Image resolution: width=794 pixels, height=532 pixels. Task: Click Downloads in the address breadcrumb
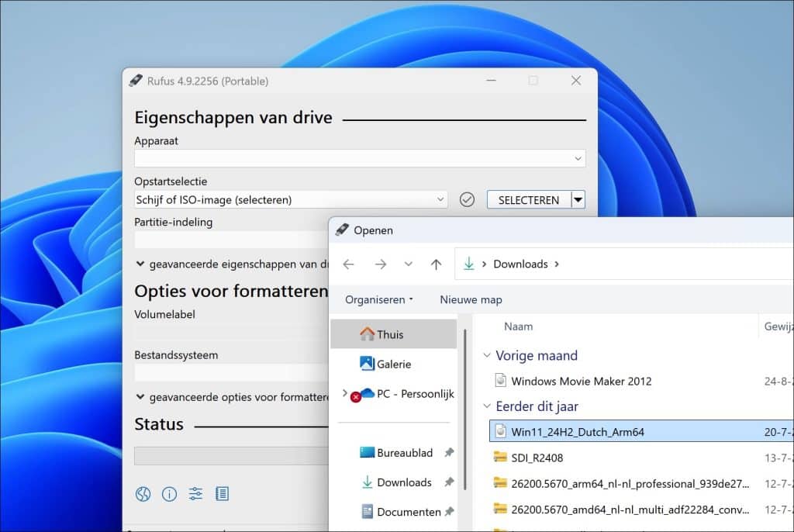pyautogui.click(x=520, y=264)
